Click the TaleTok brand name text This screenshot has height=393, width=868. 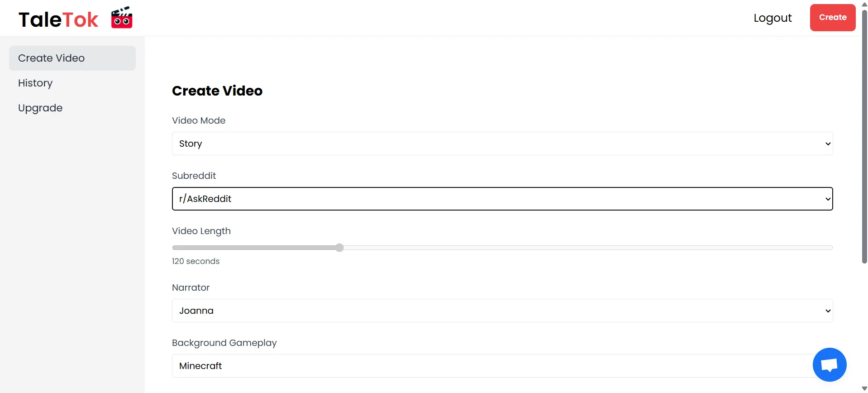[x=58, y=19]
